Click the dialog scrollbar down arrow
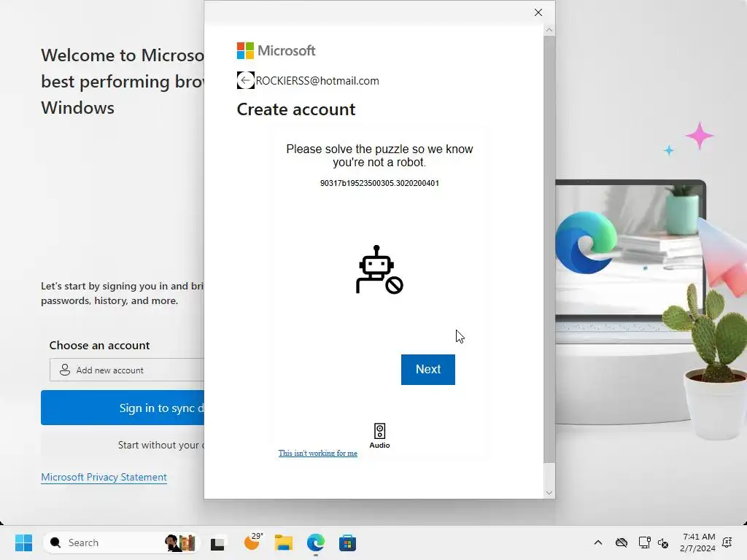 pos(549,493)
